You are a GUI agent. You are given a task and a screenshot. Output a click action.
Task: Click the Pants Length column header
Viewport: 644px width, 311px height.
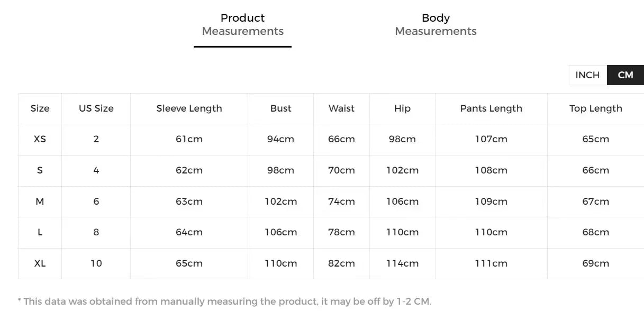[x=491, y=108]
